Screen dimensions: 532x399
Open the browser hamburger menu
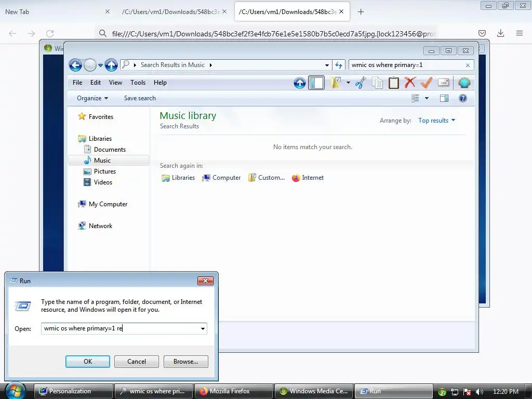tap(520, 33)
